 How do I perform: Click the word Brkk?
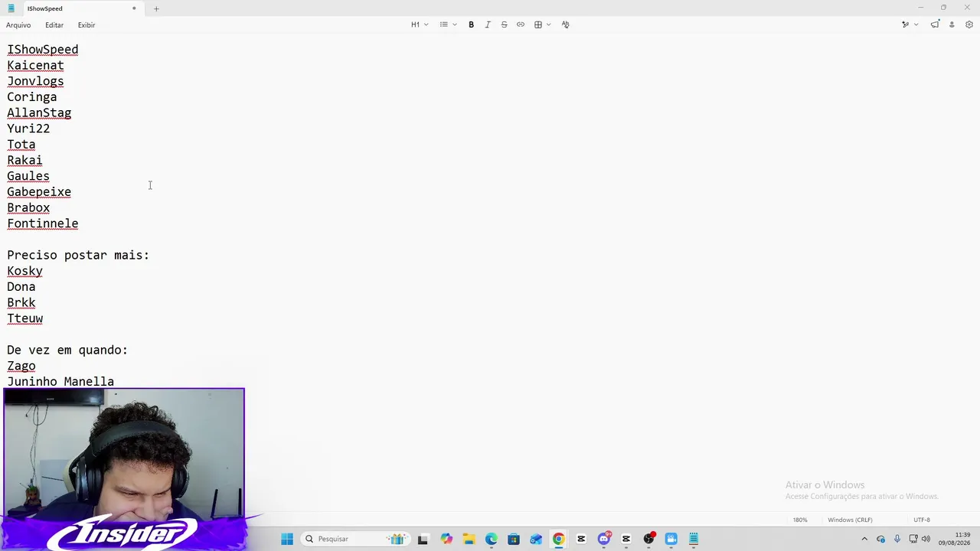pyautogui.click(x=21, y=302)
